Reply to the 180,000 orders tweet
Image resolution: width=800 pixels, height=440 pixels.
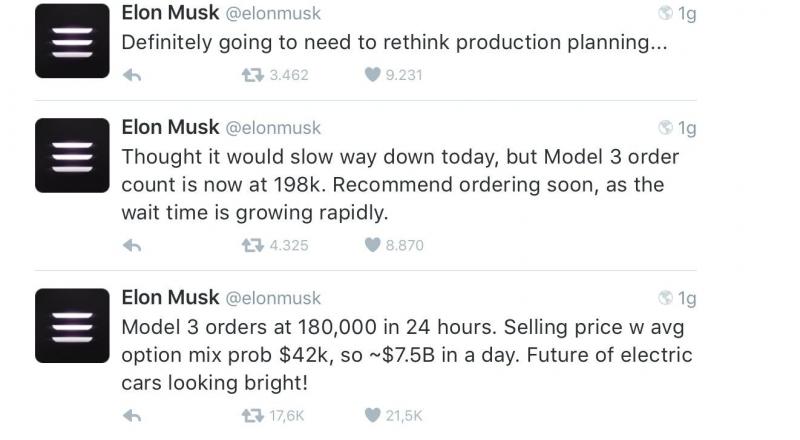(x=131, y=415)
